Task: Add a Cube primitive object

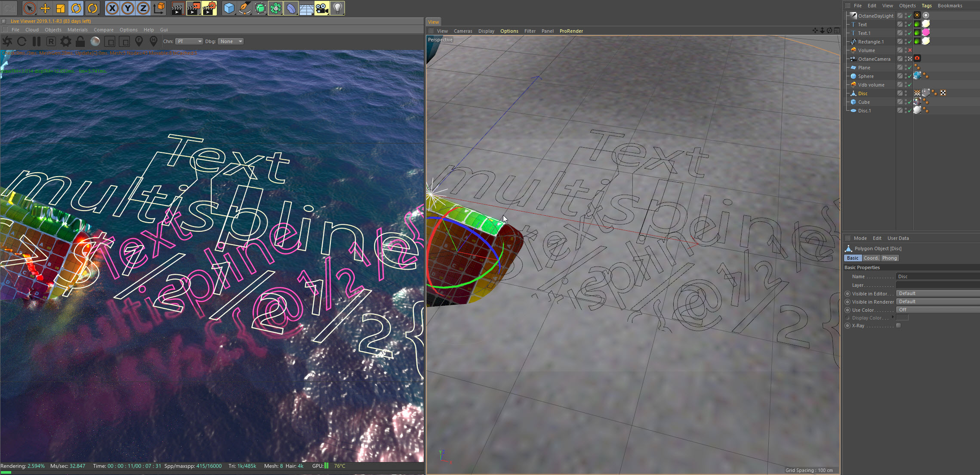Action: [229, 8]
